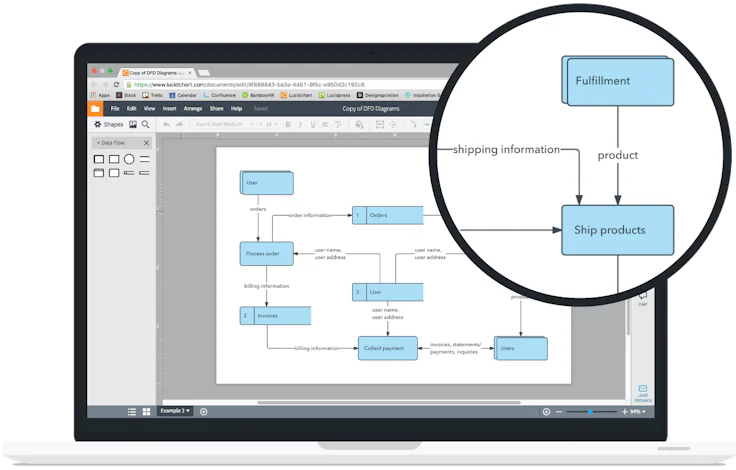The width and height of the screenshot is (736, 470).
Task: Open the Trello bookmark
Action: [x=153, y=95]
